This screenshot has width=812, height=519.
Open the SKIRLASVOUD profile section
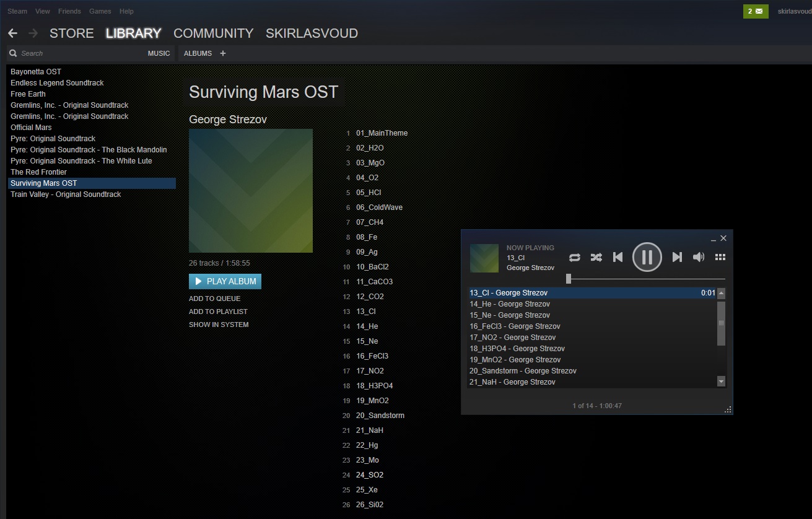[312, 33]
